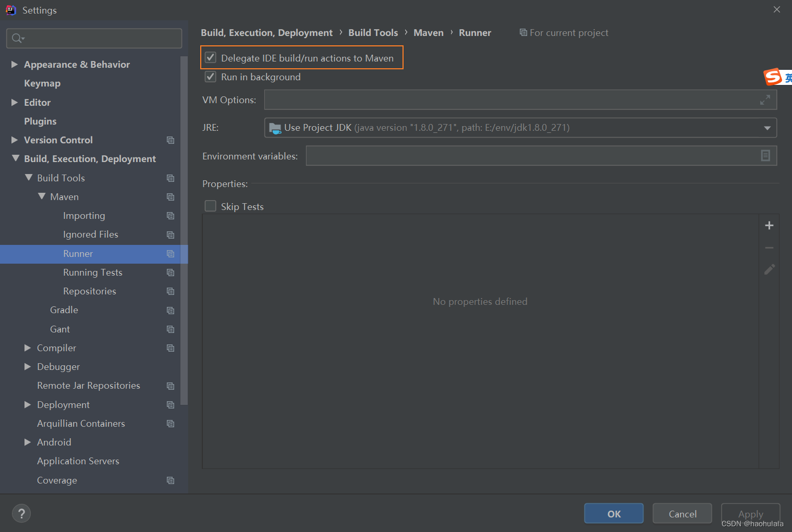Click the search magnifier icon in settings

18,38
